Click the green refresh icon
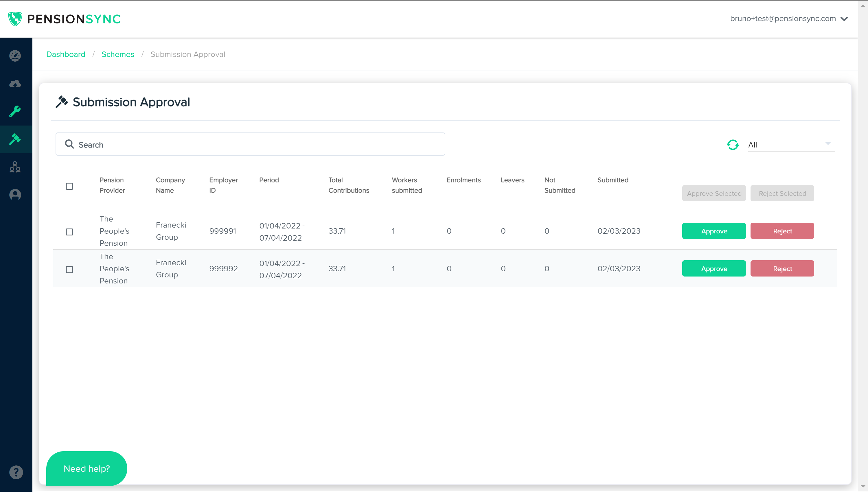This screenshot has height=492, width=868. pos(733,145)
